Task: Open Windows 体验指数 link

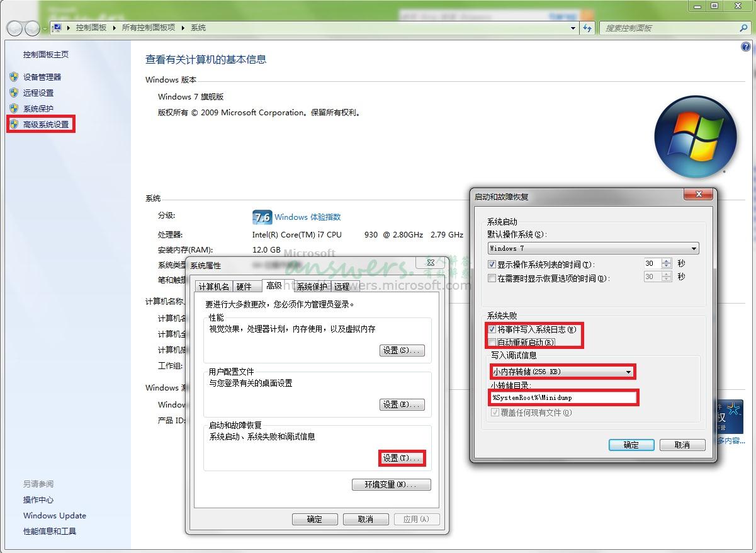Action: [307, 217]
